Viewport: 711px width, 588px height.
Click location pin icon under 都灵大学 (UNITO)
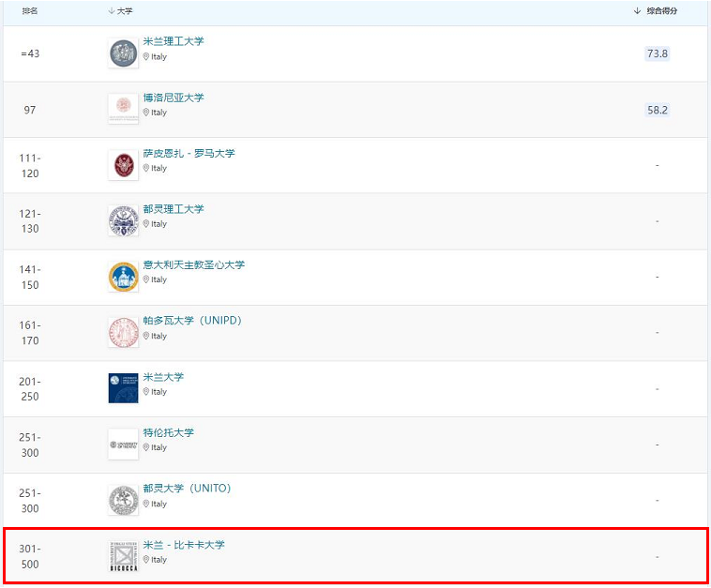pyautogui.click(x=146, y=504)
